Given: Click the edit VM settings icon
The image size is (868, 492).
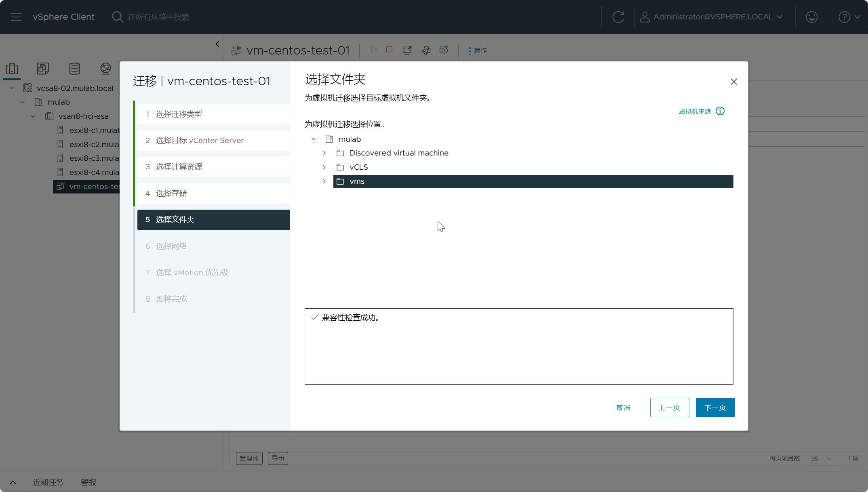Looking at the screenshot, I should (x=426, y=50).
